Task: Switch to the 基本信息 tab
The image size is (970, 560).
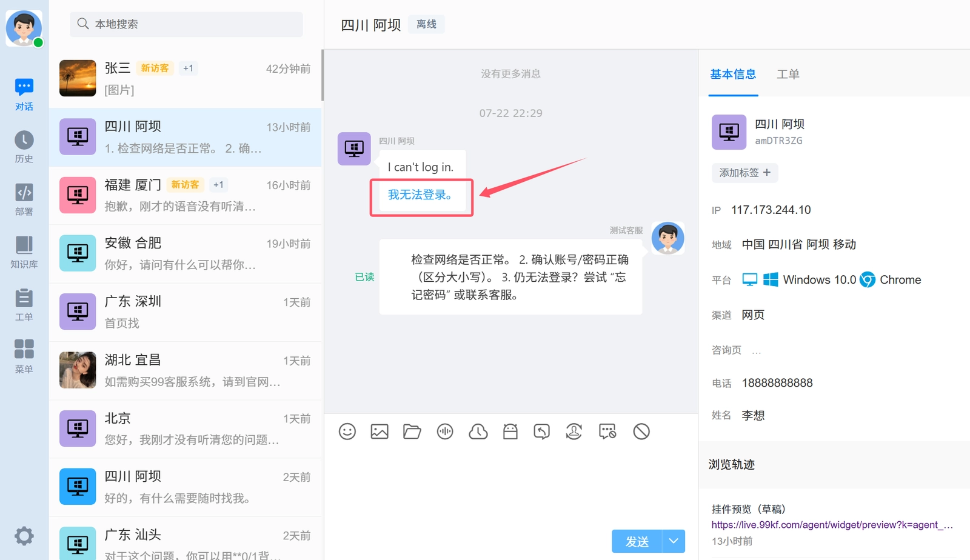Action: point(733,74)
